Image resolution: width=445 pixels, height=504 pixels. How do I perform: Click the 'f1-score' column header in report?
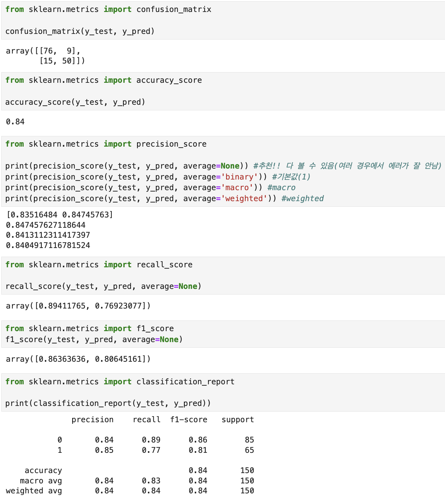189,420
